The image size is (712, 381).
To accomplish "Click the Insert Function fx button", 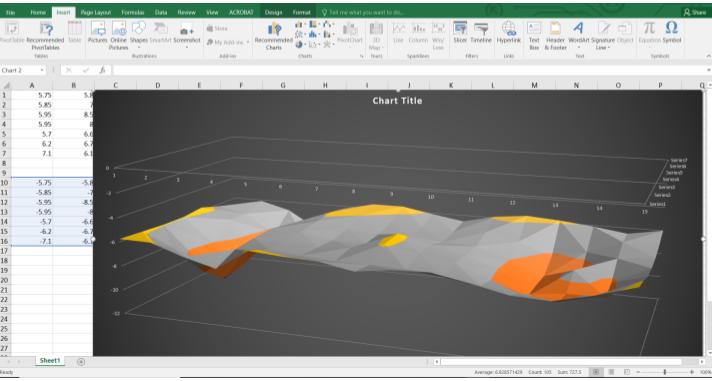I will point(103,70).
